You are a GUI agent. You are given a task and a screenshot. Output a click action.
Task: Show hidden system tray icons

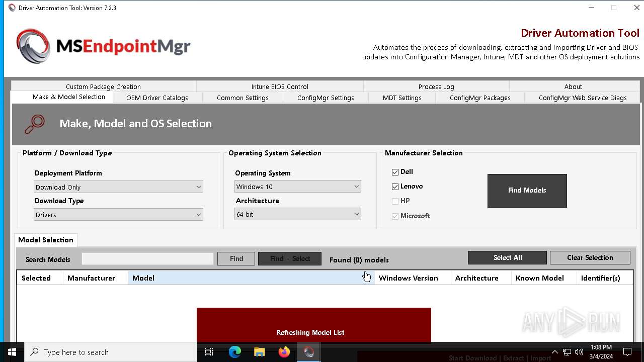point(554,352)
